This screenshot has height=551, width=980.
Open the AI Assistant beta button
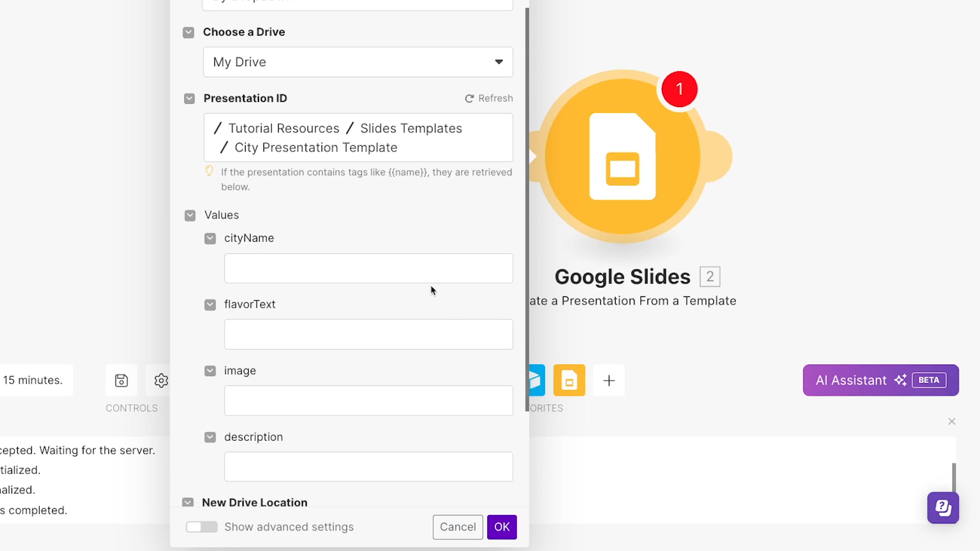click(881, 380)
